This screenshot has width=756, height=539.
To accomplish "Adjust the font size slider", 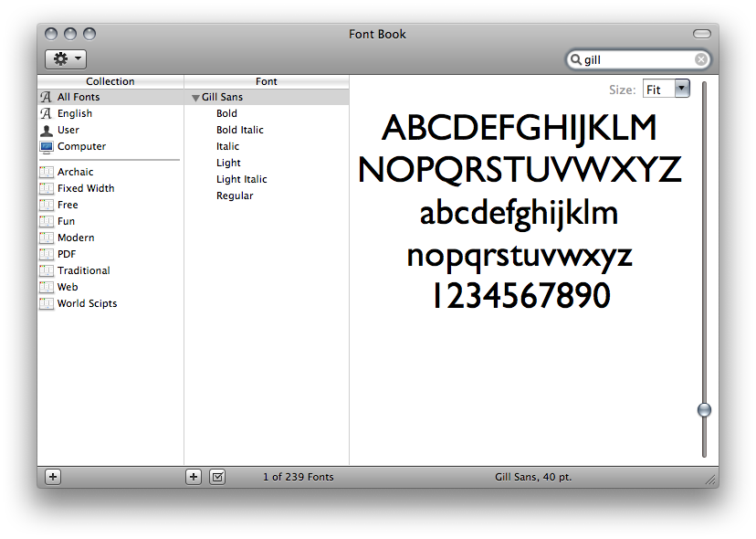I will (x=704, y=410).
